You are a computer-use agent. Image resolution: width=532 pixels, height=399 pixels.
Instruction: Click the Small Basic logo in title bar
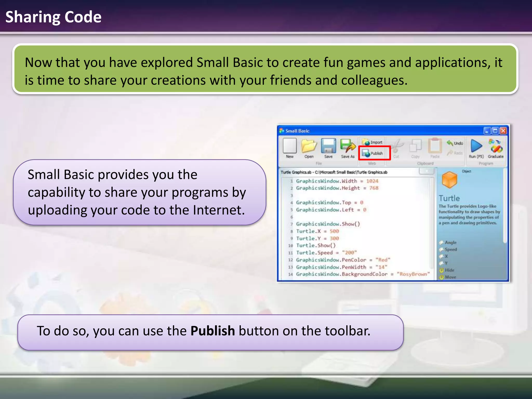pos(282,131)
